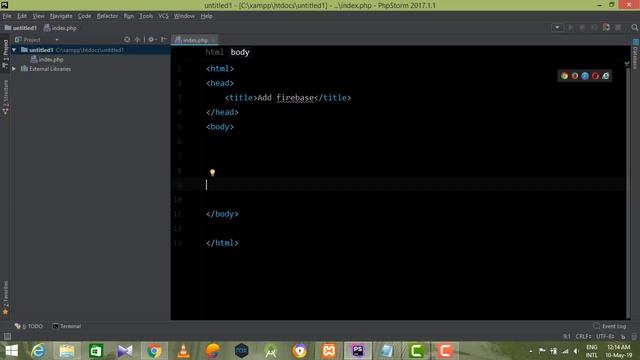Click Scroll from Source target icon

(127, 40)
